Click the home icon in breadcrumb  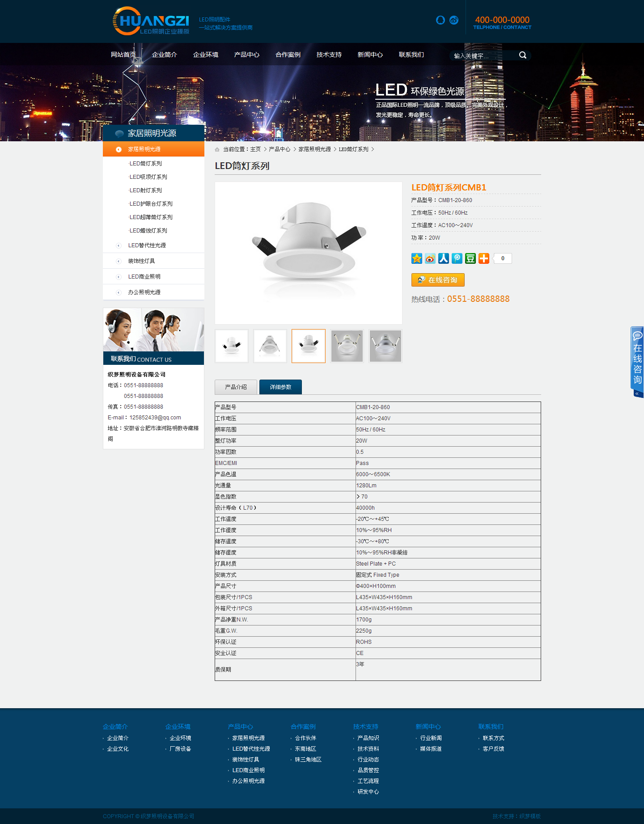[217, 150]
